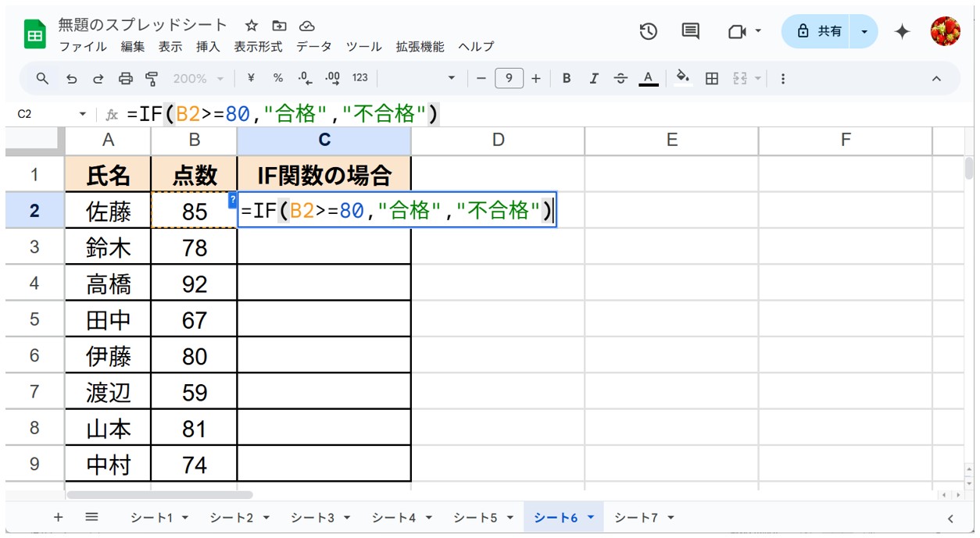Viewport: 980px width, 538px height.
Task: Open シート6 tab dropdown arrow
Action: click(590, 517)
